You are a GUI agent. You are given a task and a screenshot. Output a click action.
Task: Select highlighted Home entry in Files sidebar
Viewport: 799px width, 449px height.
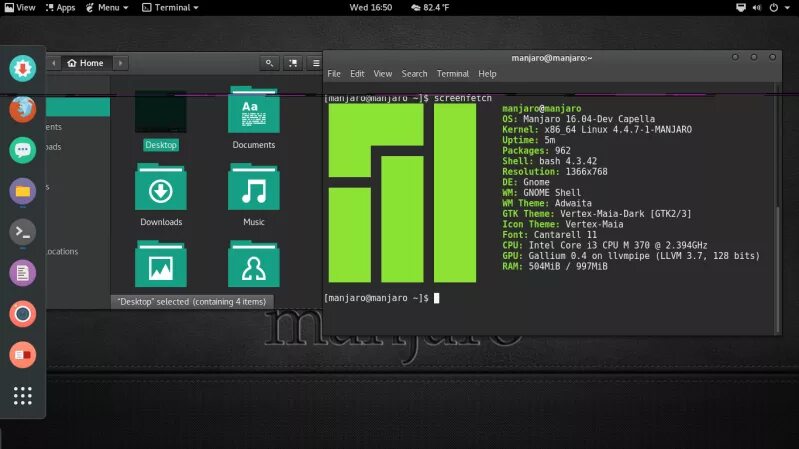pos(78,107)
